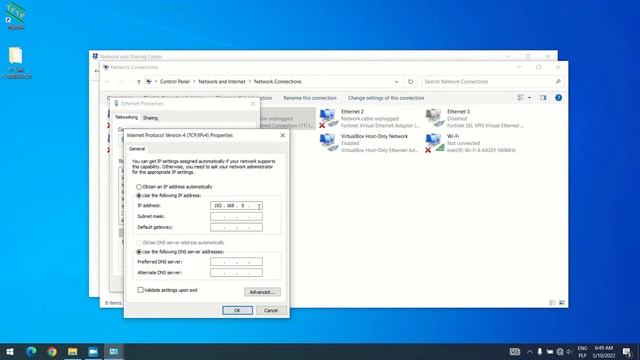Select Obtain an IP address automatically

(139, 187)
